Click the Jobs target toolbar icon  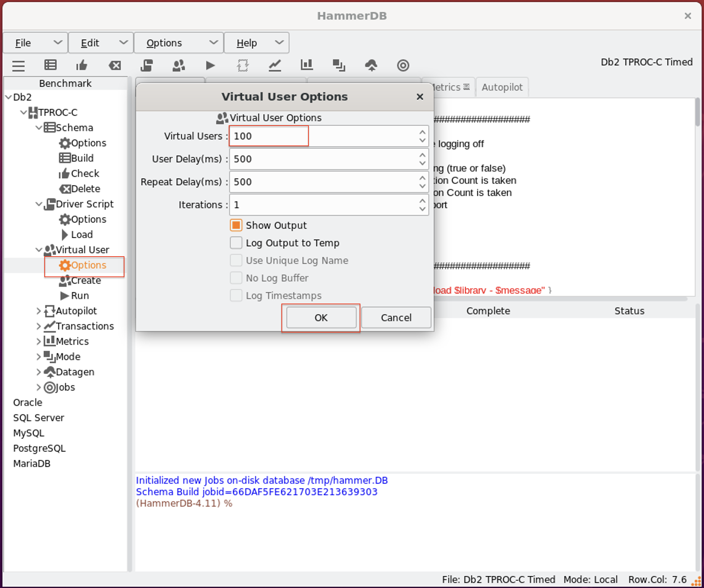[403, 65]
